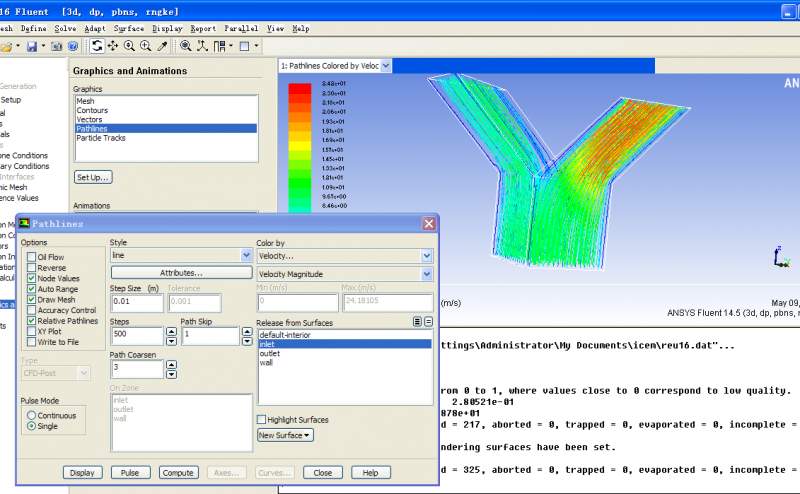Viewport: 800px width, 494px height.
Task: Select the Single pulse mode
Action: tap(32, 426)
